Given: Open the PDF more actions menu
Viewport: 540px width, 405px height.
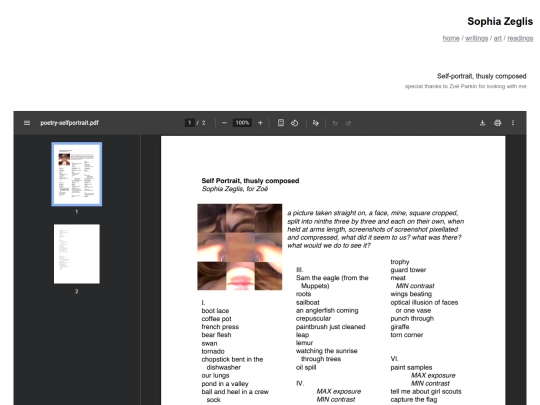Looking at the screenshot, I should 513,123.
